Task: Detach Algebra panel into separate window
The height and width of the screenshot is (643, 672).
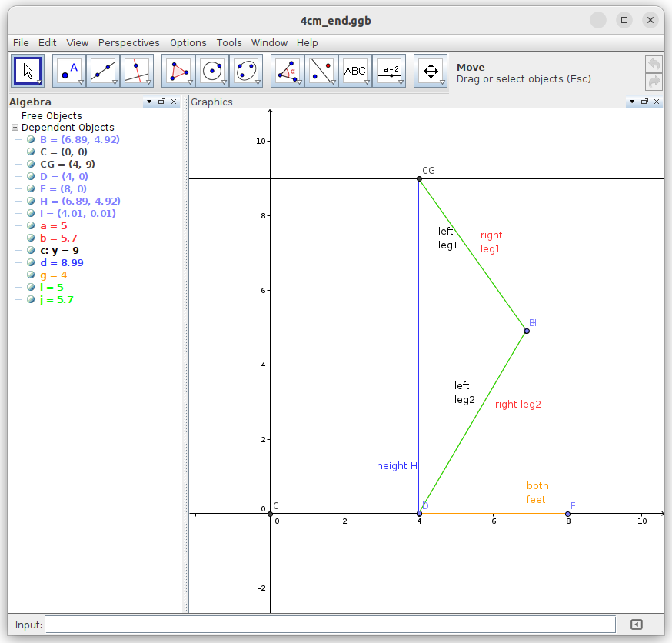Action: point(161,102)
